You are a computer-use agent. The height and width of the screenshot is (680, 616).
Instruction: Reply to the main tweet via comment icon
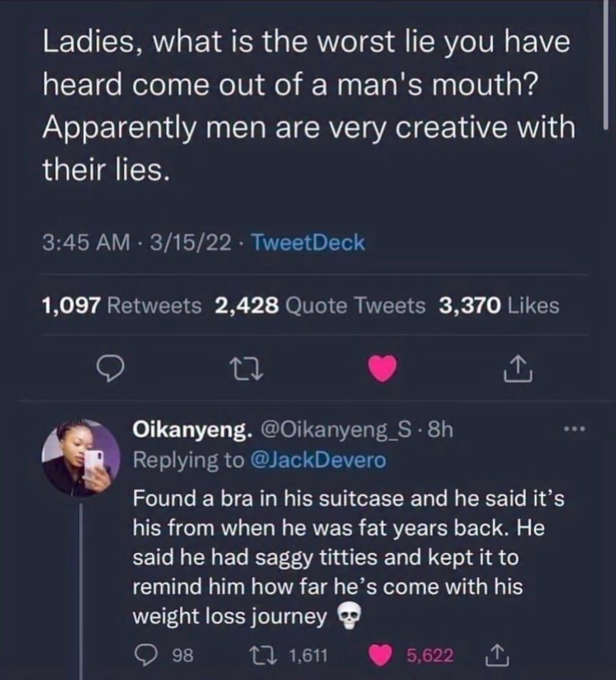tap(110, 370)
